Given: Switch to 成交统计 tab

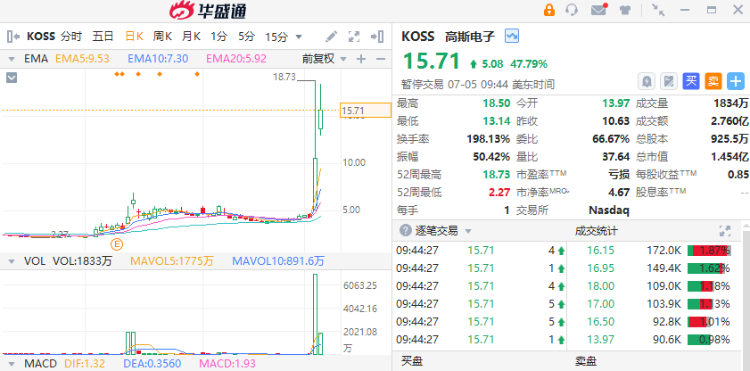Looking at the screenshot, I should [596, 231].
